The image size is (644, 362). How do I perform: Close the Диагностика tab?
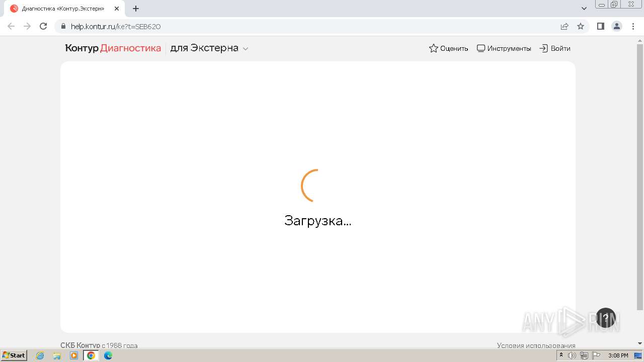(x=117, y=9)
